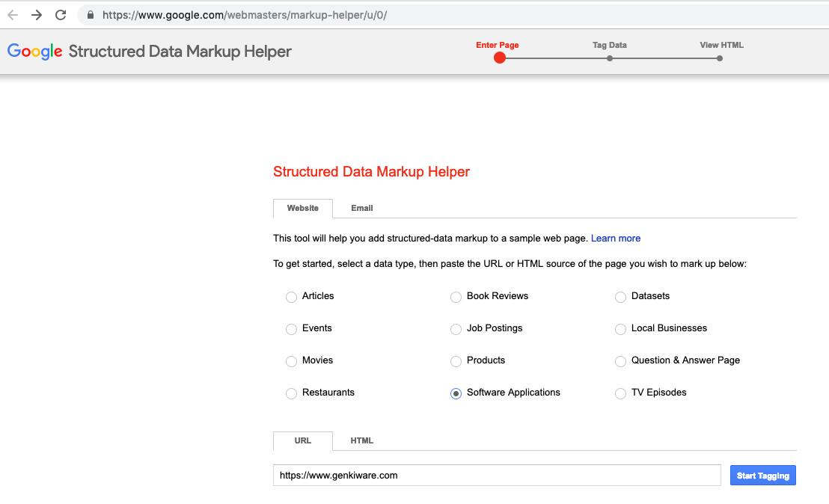829x504 pixels.
Task: Click the Enter Page step label
Action: tap(498, 45)
